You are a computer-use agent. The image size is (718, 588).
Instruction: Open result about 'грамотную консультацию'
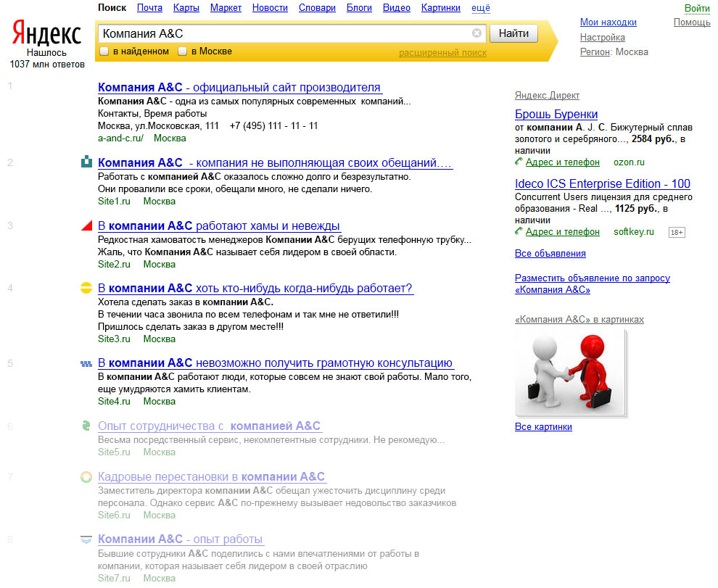pyautogui.click(x=275, y=363)
